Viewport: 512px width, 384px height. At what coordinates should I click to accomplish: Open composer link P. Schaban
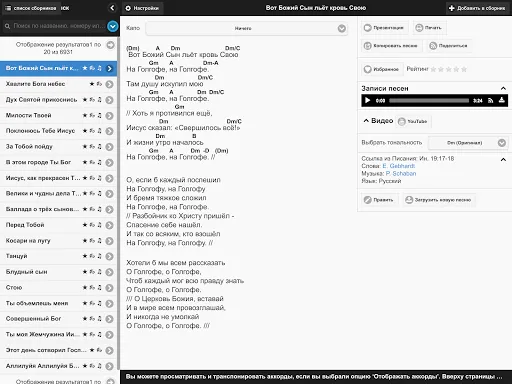(x=401, y=174)
